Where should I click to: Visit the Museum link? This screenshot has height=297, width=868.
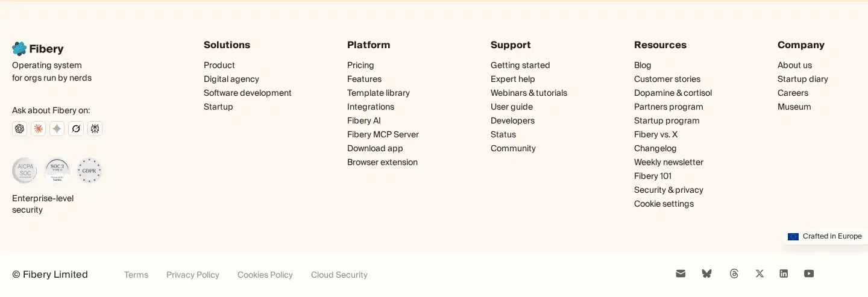click(x=794, y=107)
